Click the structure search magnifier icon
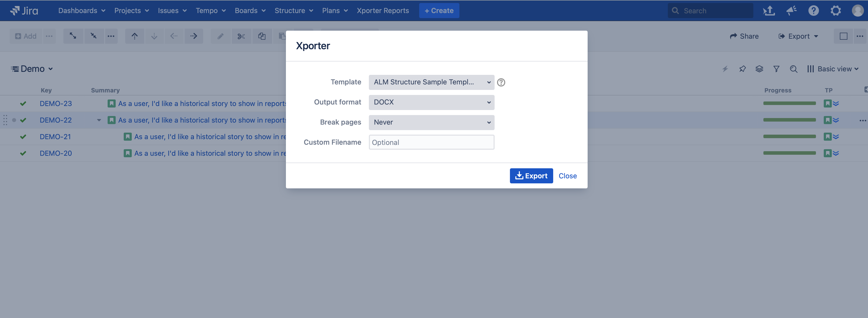The width and height of the screenshot is (868, 318). click(x=794, y=69)
